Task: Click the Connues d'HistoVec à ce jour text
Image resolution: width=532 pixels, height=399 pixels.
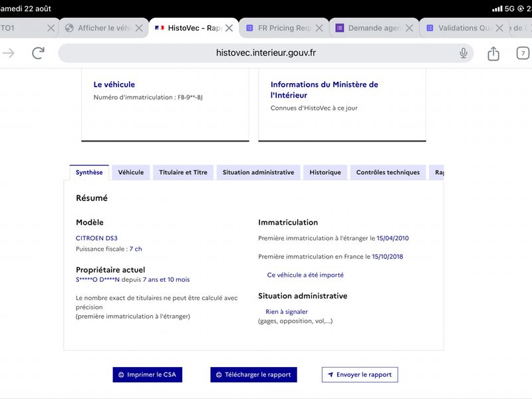Action: 314,108
